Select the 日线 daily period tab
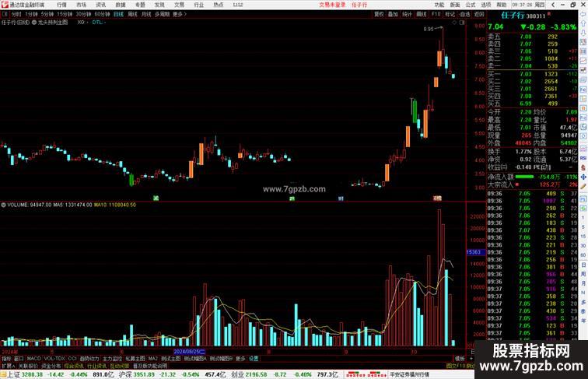The width and height of the screenshot is (588, 379). (x=118, y=14)
